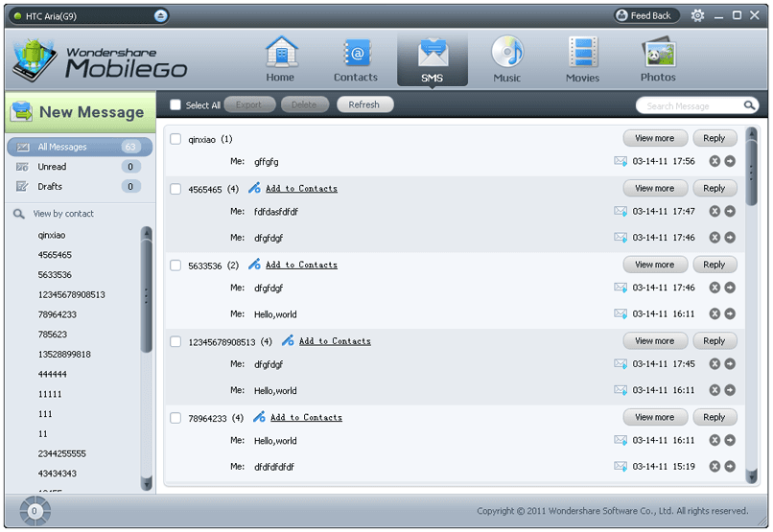
Task: Click envelope icon of the 17:56 message
Action: tap(621, 161)
